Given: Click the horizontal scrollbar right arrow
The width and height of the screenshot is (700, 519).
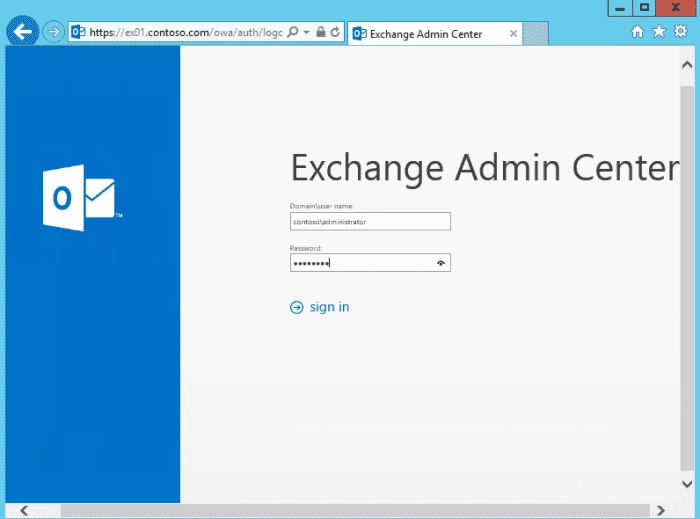Looking at the screenshot, I should [x=661, y=511].
